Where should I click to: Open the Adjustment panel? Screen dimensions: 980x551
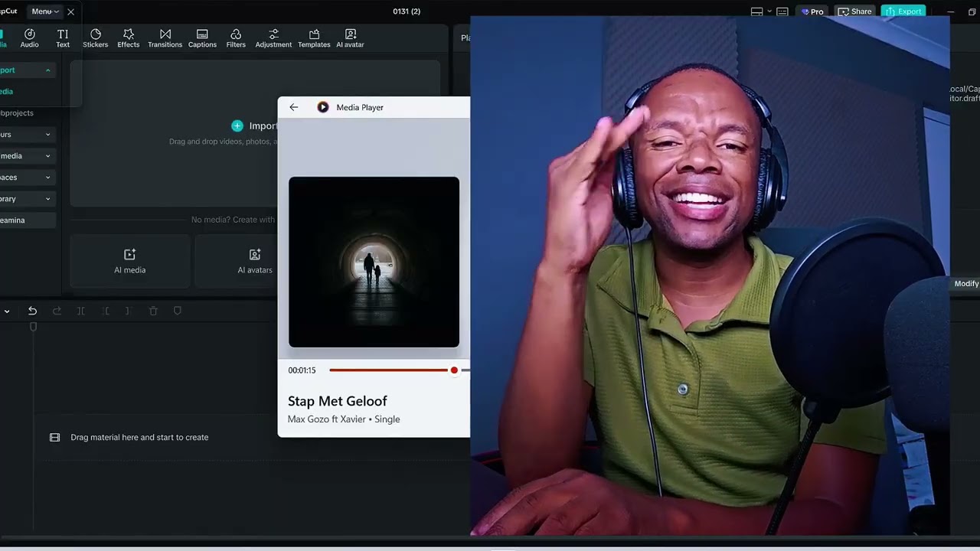click(x=273, y=38)
